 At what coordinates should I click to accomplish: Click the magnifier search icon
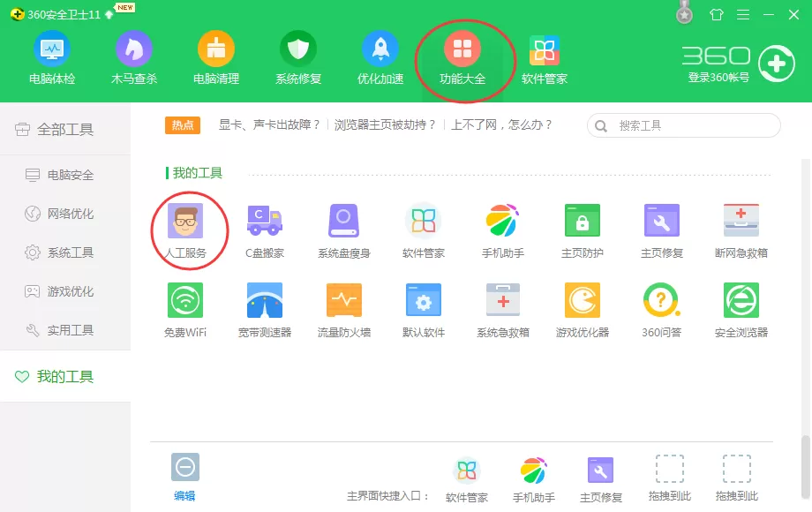tap(601, 126)
